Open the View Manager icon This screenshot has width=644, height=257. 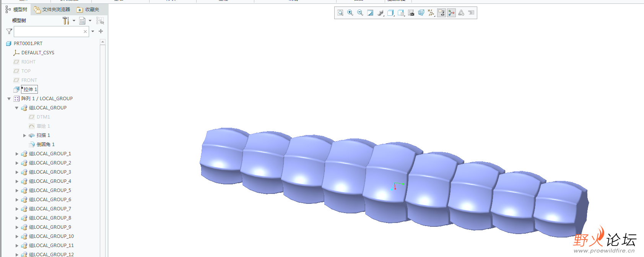click(x=411, y=13)
